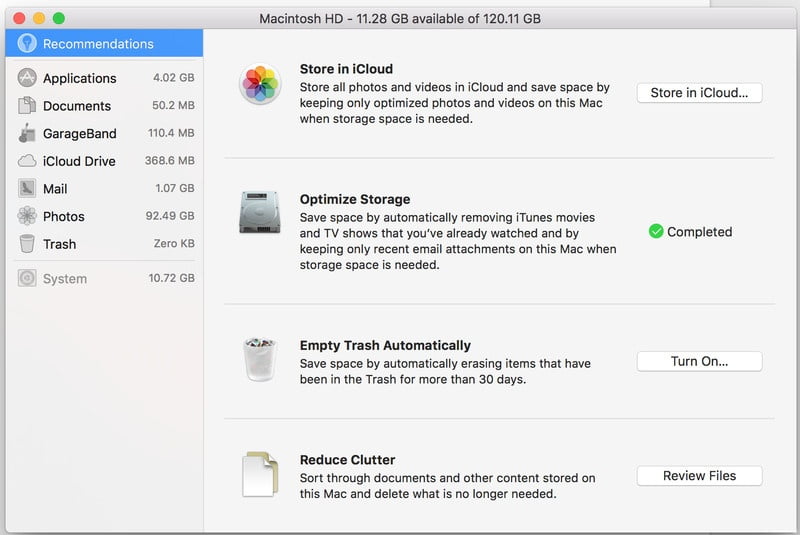Minimize the window with the yellow button
This screenshot has width=800, height=535.
click(39, 18)
